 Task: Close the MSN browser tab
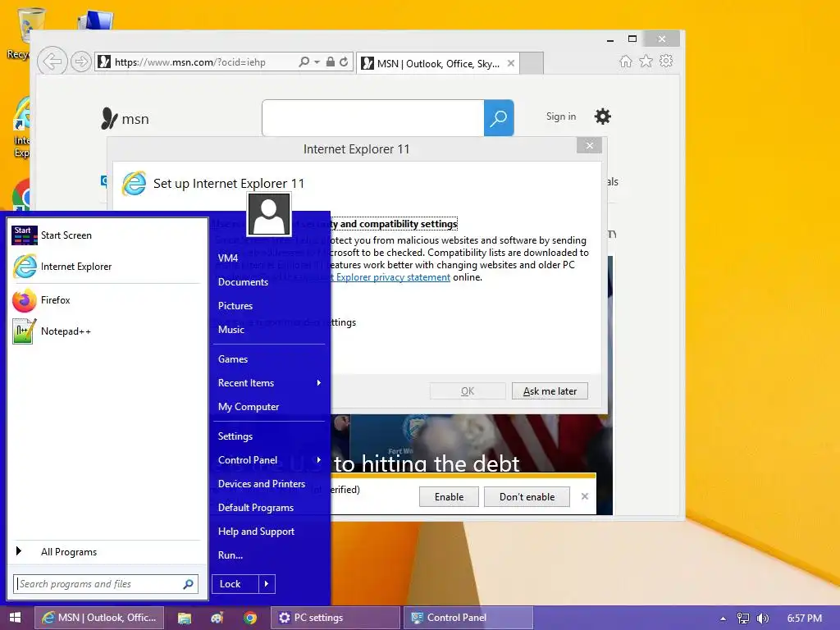point(511,63)
